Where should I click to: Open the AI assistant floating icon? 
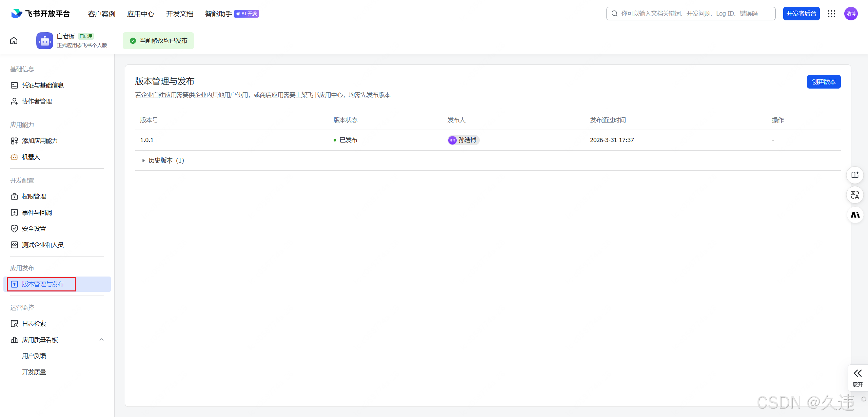(x=855, y=215)
